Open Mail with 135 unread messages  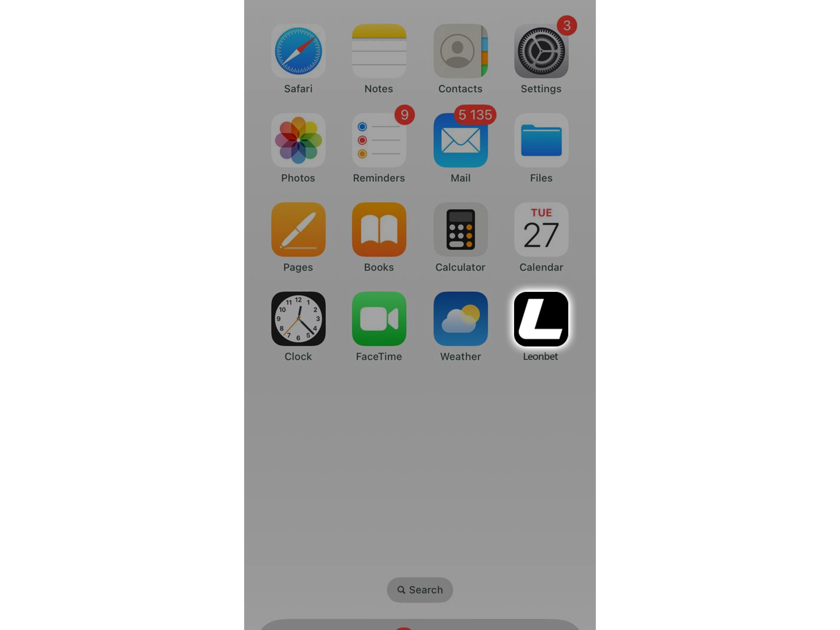tap(460, 140)
